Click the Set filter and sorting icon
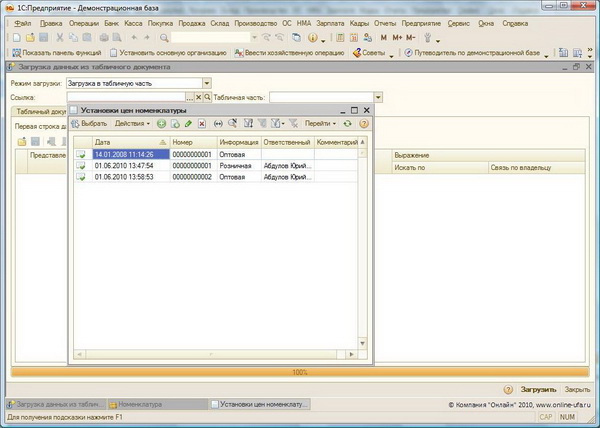 [x=248, y=124]
